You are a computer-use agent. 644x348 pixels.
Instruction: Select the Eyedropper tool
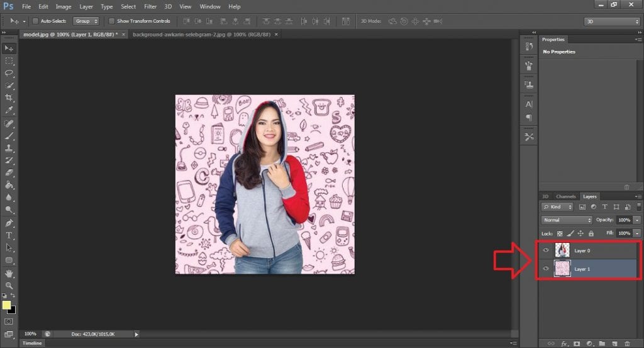[x=9, y=110]
